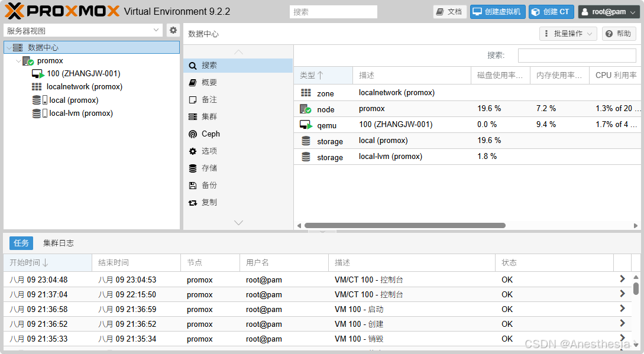Click Create VM (创建虚拟机) button
The image size is (644, 354).
click(x=498, y=12)
